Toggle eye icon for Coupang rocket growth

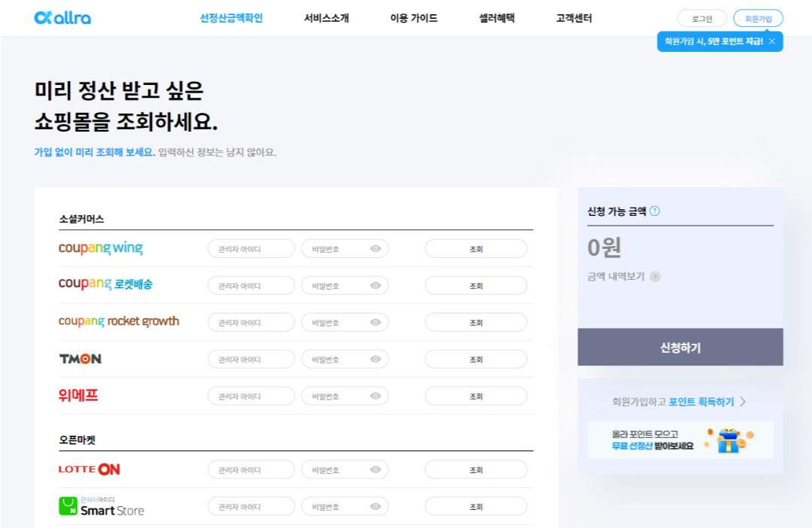coord(375,323)
